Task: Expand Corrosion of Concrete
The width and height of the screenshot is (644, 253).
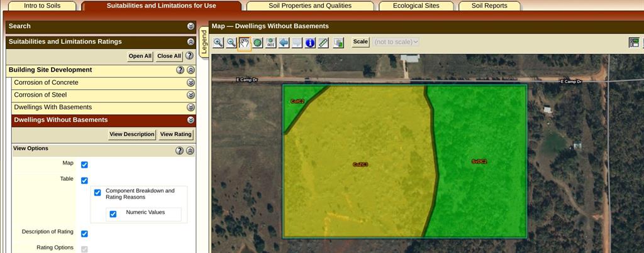Action: tap(191, 83)
